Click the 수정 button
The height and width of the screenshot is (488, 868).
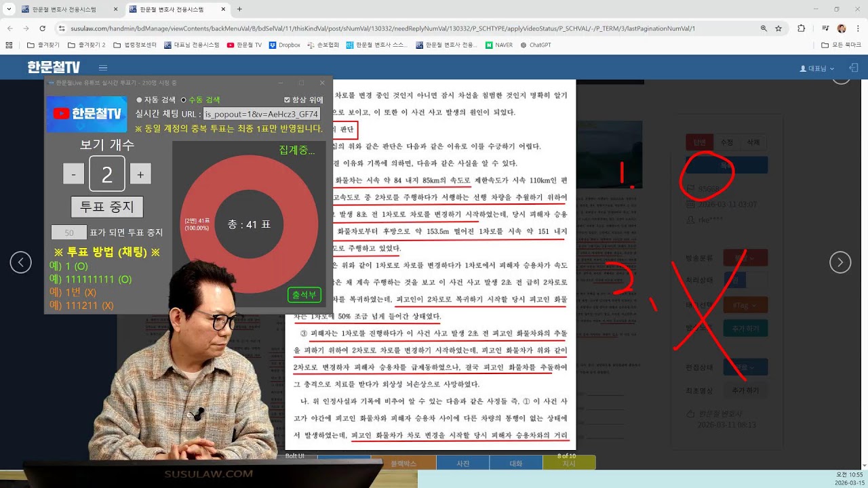point(726,142)
